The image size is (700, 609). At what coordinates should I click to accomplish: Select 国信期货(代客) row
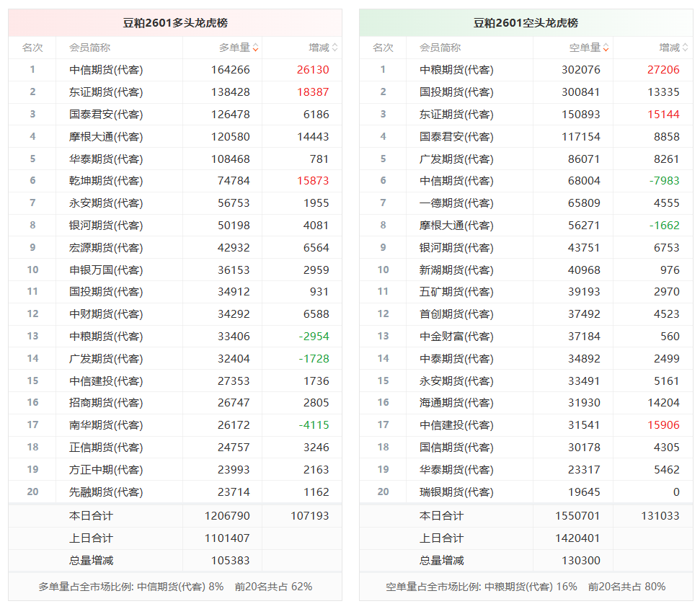click(526, 448)
